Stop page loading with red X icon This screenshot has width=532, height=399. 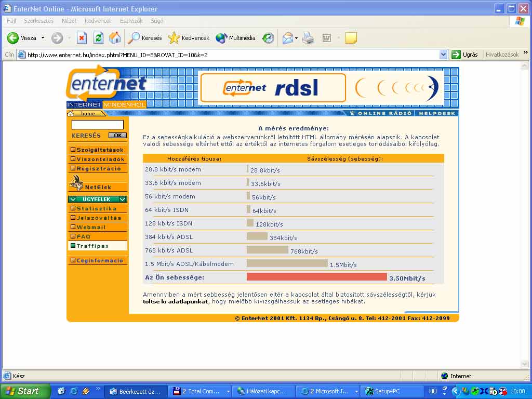[82, 37]
